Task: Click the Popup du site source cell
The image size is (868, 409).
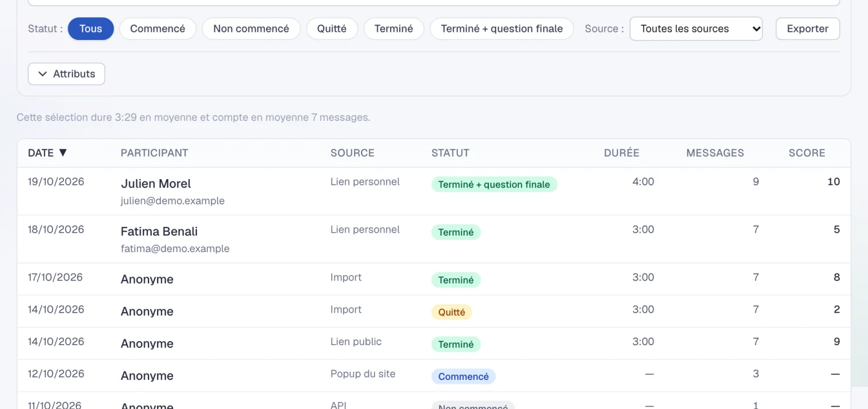Action: pos(363,374)
